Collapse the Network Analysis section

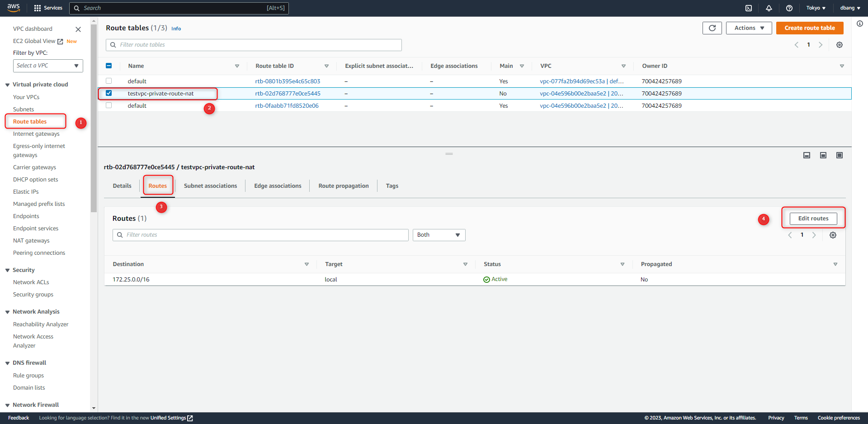click(8, 312)
